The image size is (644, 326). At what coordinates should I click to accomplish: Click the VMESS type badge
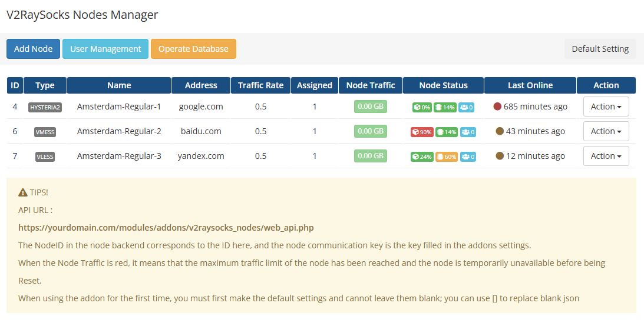[45, 132]
